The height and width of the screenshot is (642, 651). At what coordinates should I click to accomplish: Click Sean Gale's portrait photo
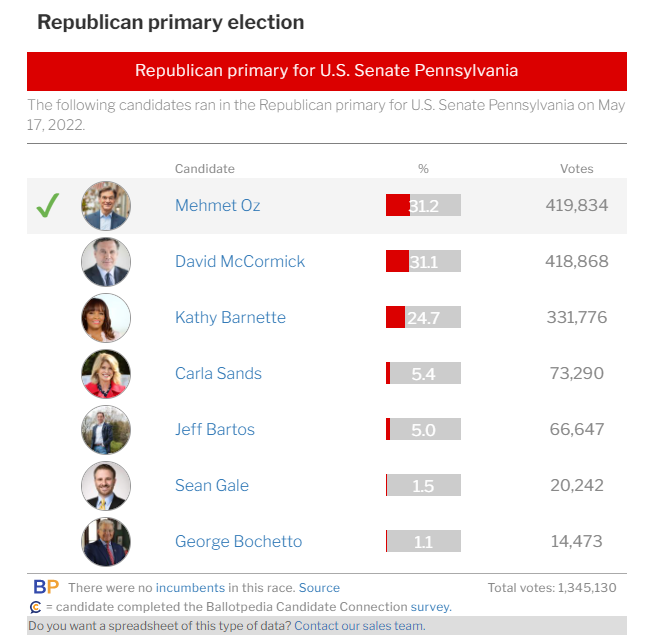(x=106, y=486)
